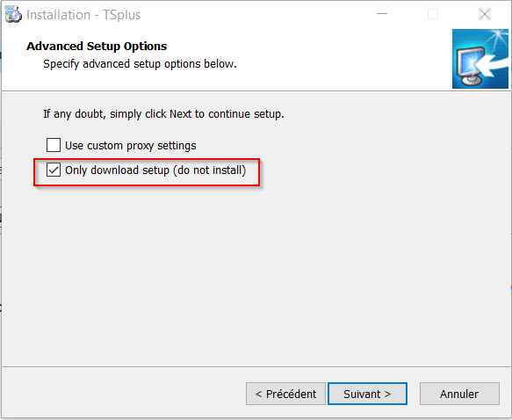Cancel installation with the Annuler button
Screen dimensions: 512x420
pyautogui.click(x=459, y=394)
